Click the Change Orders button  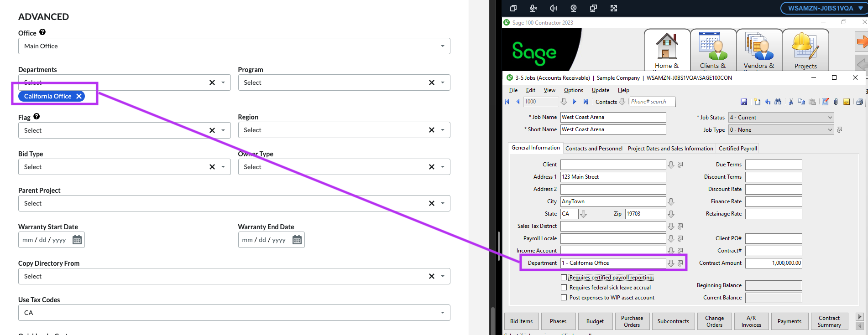click(x=714, y=321)
